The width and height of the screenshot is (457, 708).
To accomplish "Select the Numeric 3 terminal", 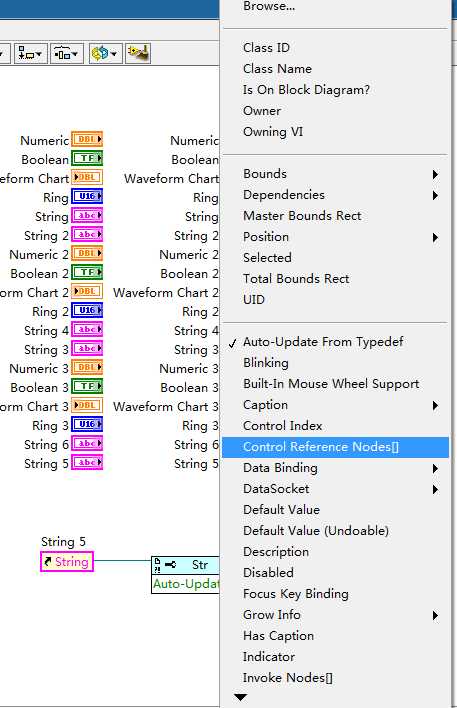I will click(87, 367).
